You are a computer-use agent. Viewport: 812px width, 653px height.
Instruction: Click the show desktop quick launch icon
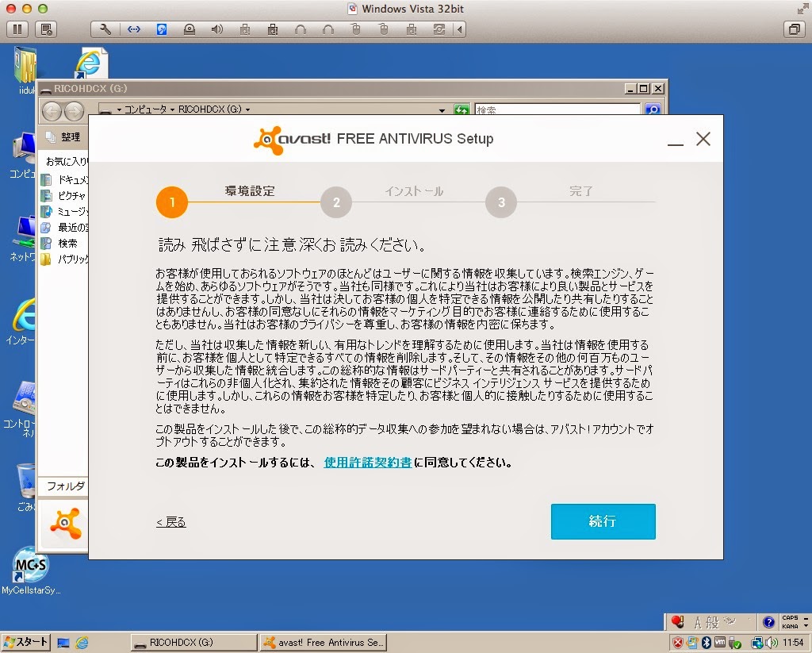coord(63,643)
